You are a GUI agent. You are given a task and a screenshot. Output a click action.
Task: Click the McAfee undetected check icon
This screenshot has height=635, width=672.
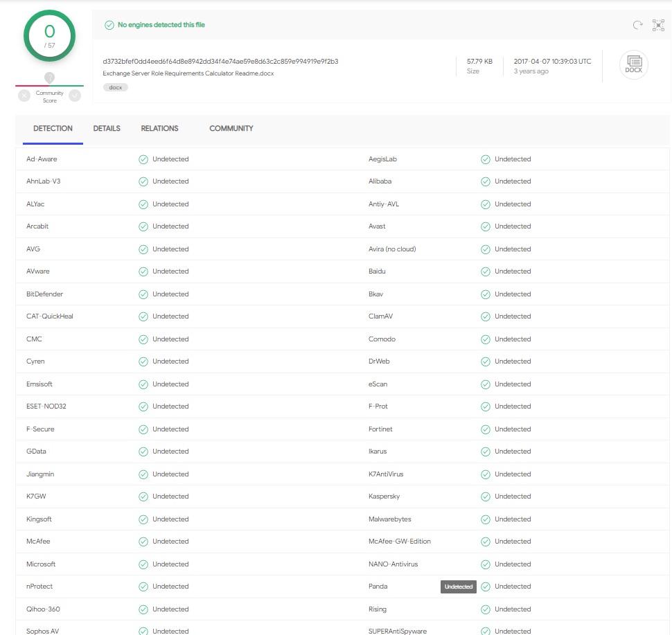tap(143, 542)
